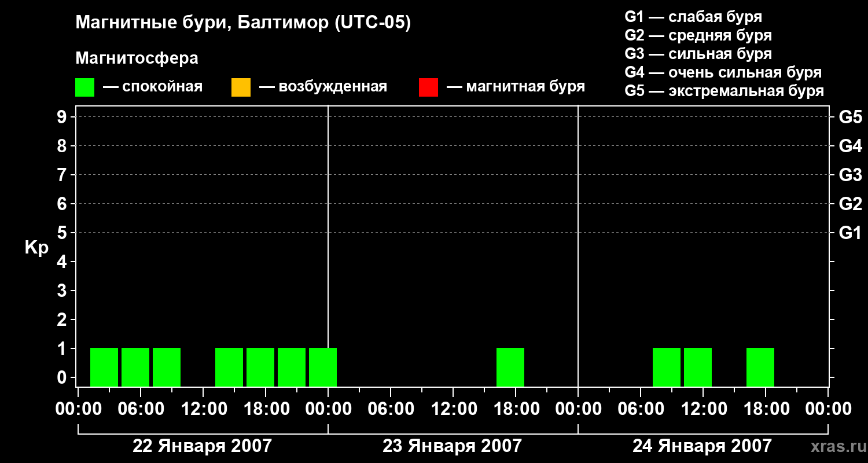Click the red 'магнитная буря' legend swatch

click(x=428, y=87)
